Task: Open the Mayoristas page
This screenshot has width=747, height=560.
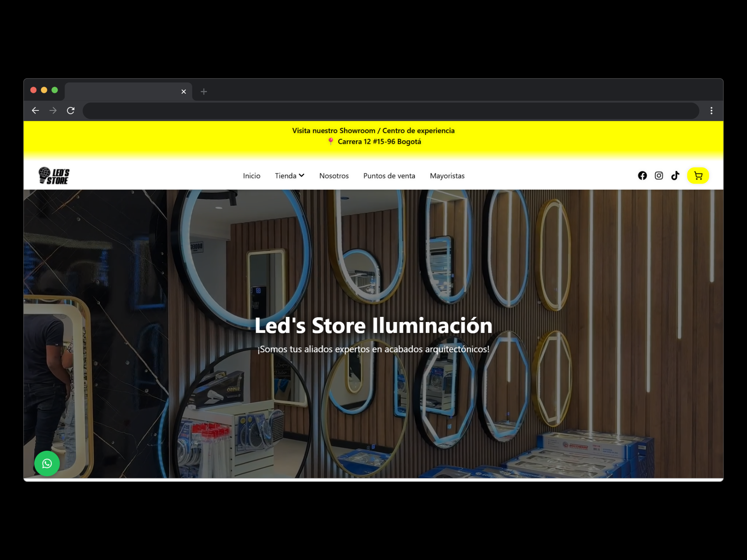Action: (x=447, y=176)
